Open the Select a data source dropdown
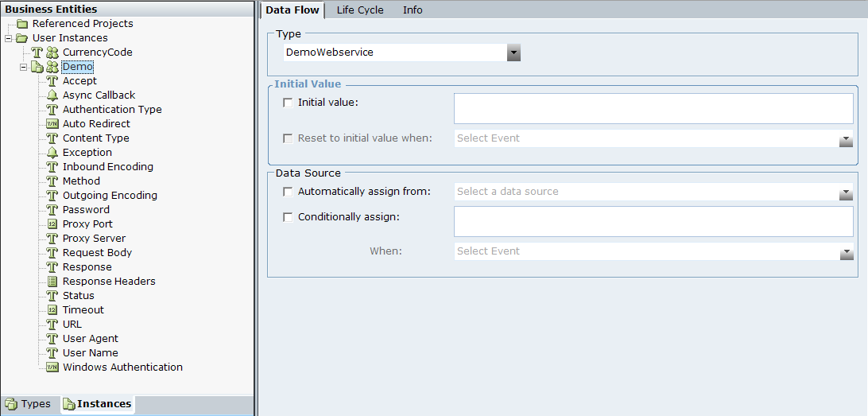The image size is (868, 416). tap(846, 193)
